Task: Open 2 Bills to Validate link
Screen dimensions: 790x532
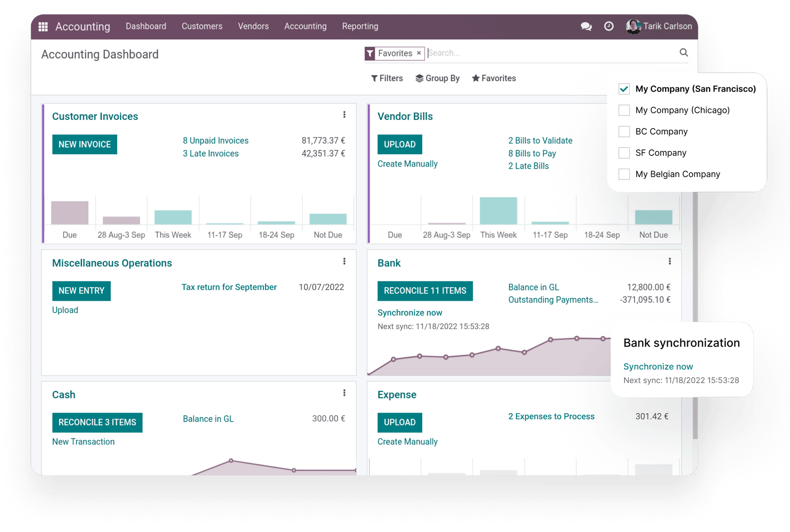Action: pos(540,141)
